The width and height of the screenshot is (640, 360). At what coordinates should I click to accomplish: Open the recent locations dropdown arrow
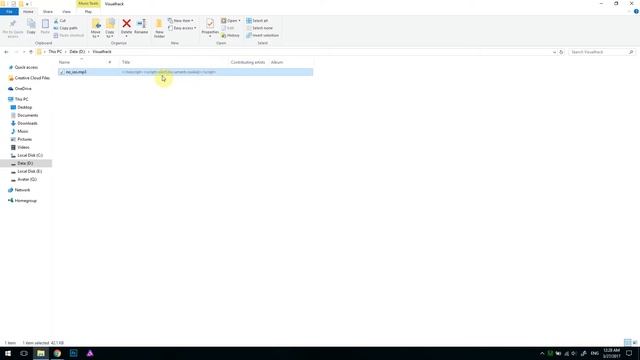tap(24, 52)
